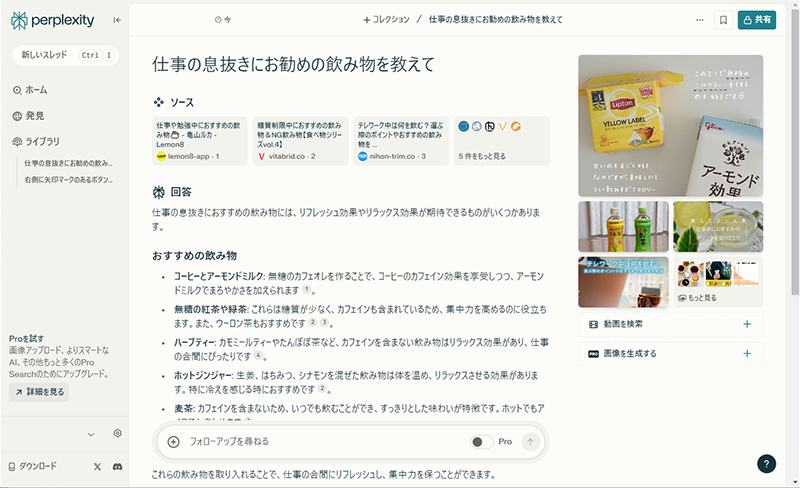
Task: Open thread 右側に矢印マークのあるボタン... in library
Action: coord(68,180)
